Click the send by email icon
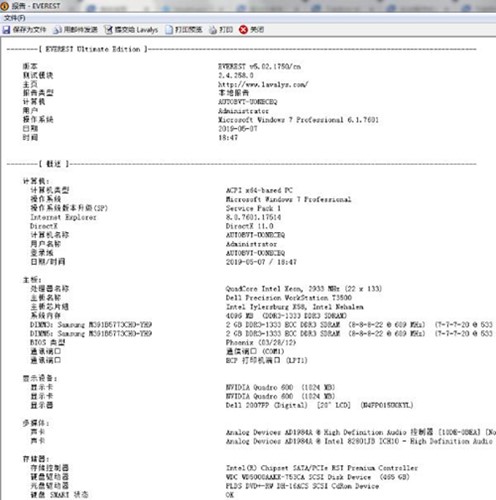Viewport: 496px width, 500px height. point(57,30)
